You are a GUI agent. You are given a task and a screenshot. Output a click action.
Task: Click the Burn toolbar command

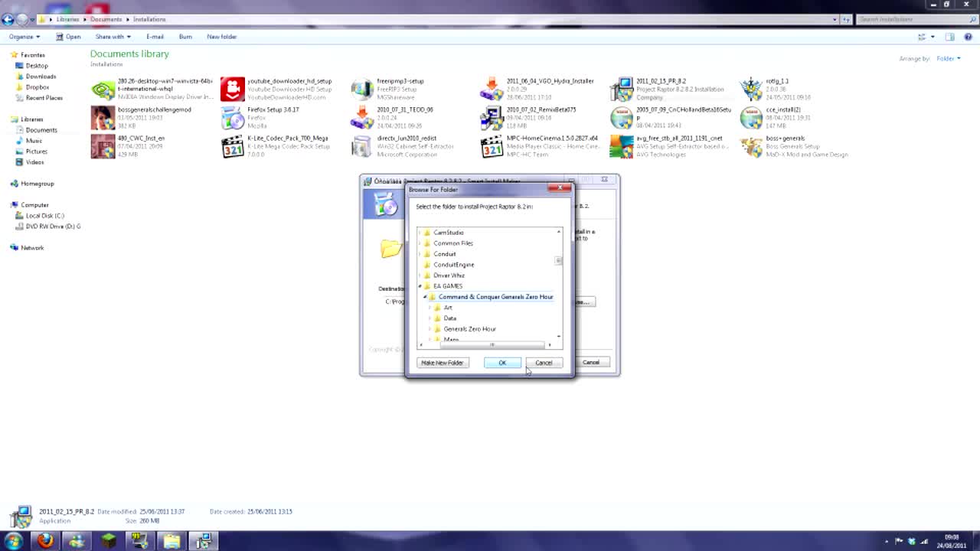point(185,37)
